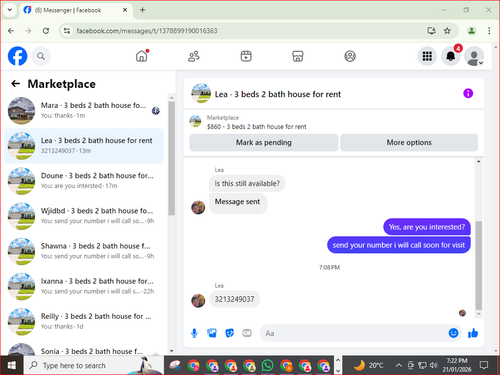This screenshot has height=375, width=500.
Task: Open the Sonia house chat
Action: [84, 349]
